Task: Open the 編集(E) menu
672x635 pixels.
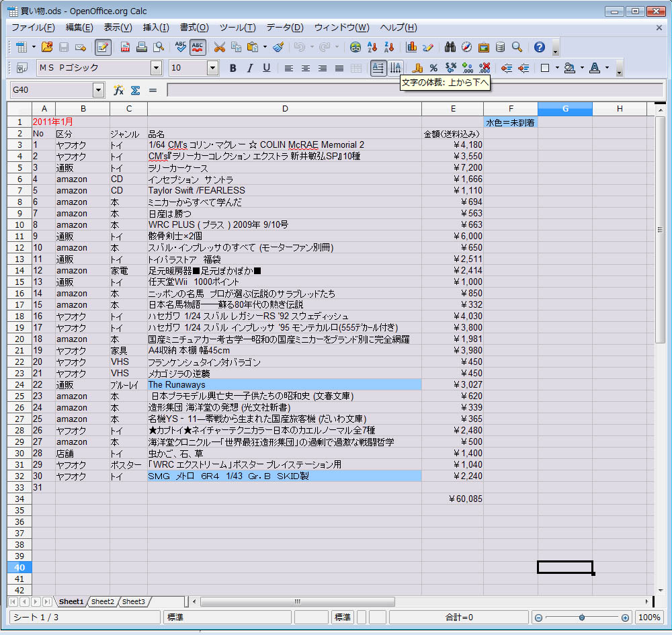Action: [79, 28]
